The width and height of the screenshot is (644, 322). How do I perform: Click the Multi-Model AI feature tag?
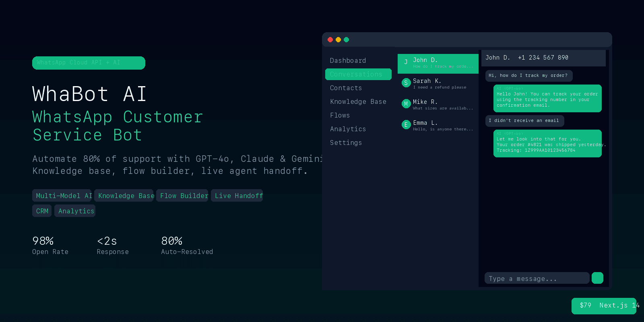click(x=62, y=196)
